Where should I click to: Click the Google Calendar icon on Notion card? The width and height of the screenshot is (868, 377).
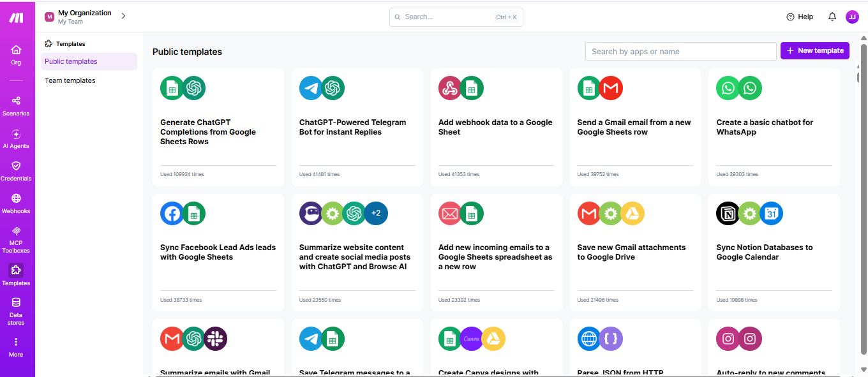[772, 213]
